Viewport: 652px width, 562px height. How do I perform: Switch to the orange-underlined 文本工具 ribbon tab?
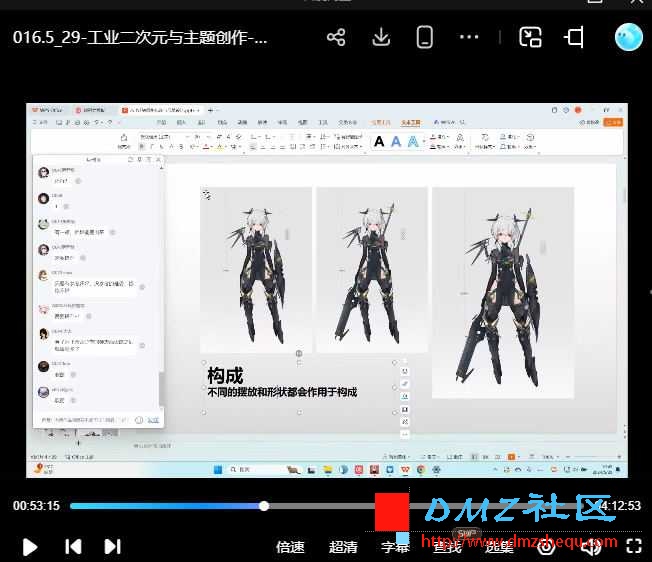point(411,123)
